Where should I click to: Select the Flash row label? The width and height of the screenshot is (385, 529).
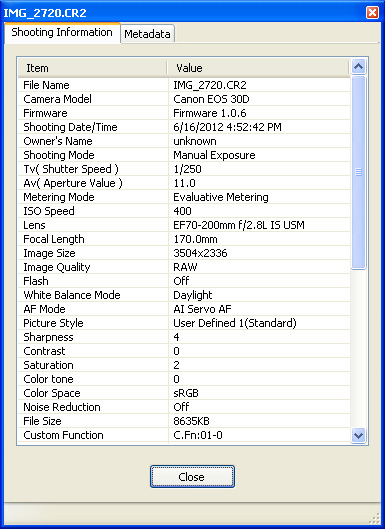[36, 281]
